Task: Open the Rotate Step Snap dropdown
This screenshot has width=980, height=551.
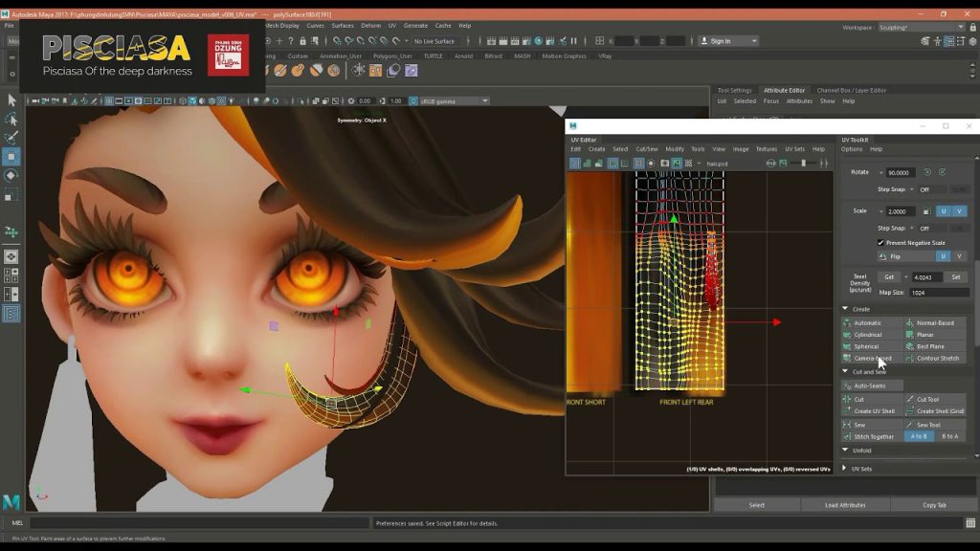Action: (912, 189)
